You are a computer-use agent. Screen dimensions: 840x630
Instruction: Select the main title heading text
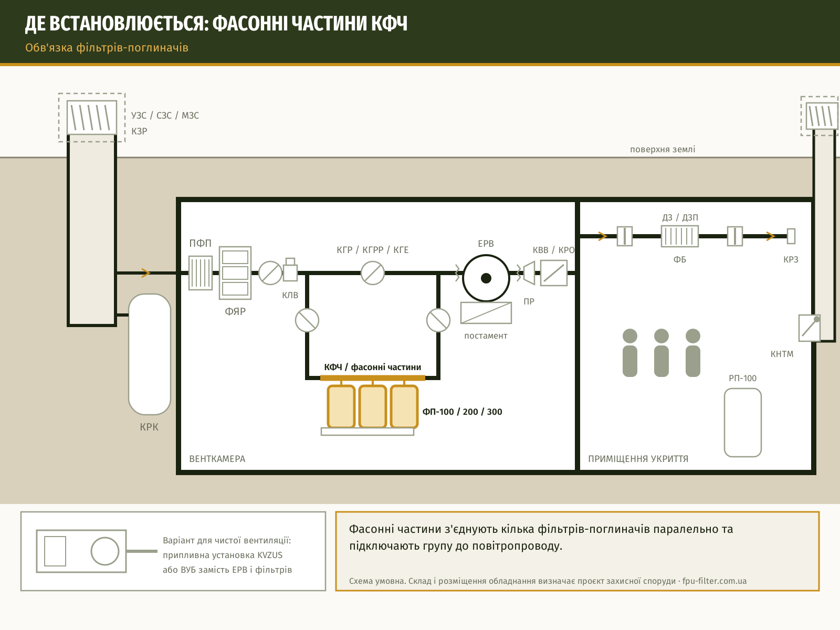point(216,24)
